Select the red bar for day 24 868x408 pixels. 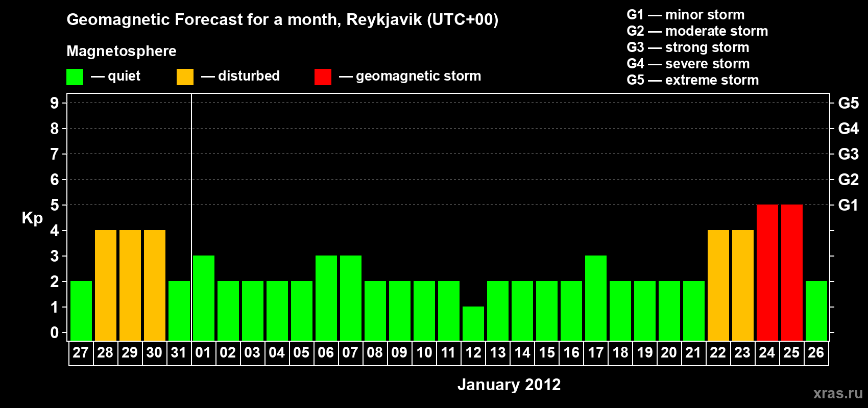click(x=767, y=272)
